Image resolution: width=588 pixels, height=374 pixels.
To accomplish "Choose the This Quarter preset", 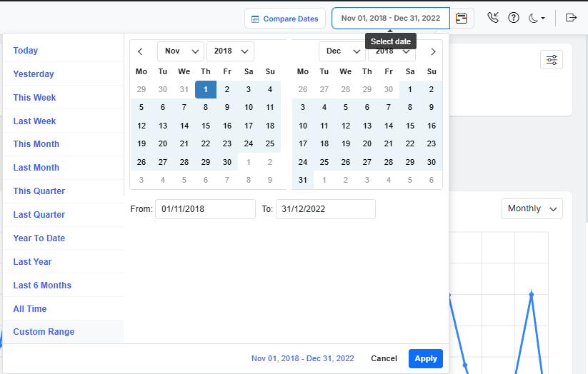I will click(39, 191).
